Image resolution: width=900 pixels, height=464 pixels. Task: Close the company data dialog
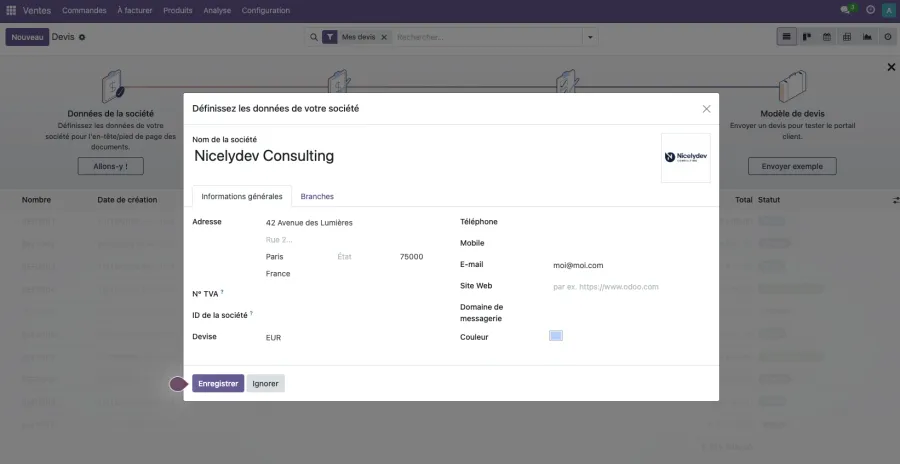point(706,108)
